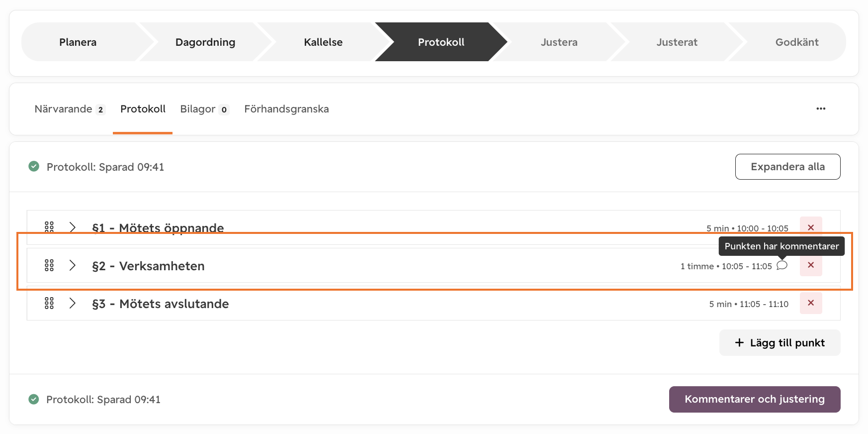Go to the Kallelse workflow step
The image size is (868, 434).
(323, 42)
